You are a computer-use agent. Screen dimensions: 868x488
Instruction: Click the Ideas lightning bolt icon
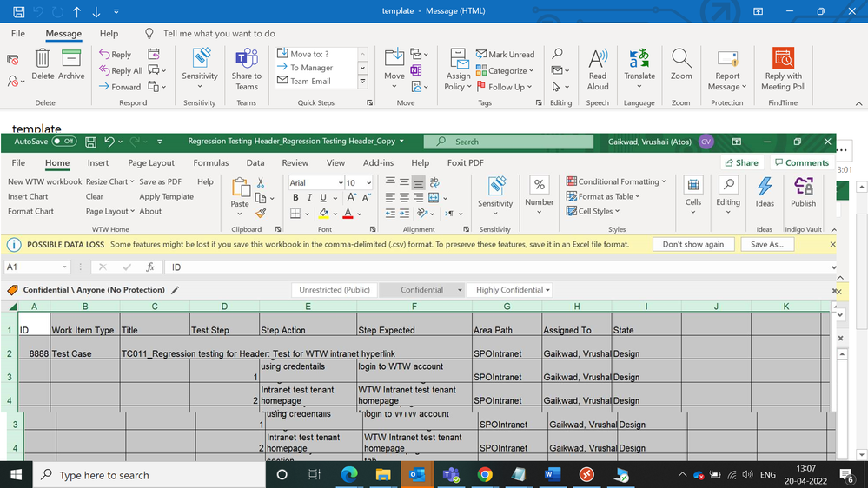click(x=765, y=188)
